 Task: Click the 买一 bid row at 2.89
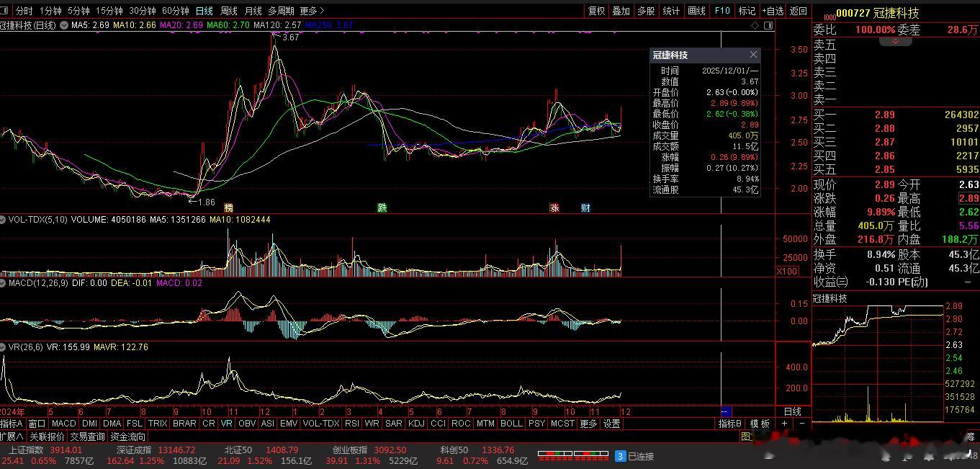pyautogui.click(x=896, y=115)
